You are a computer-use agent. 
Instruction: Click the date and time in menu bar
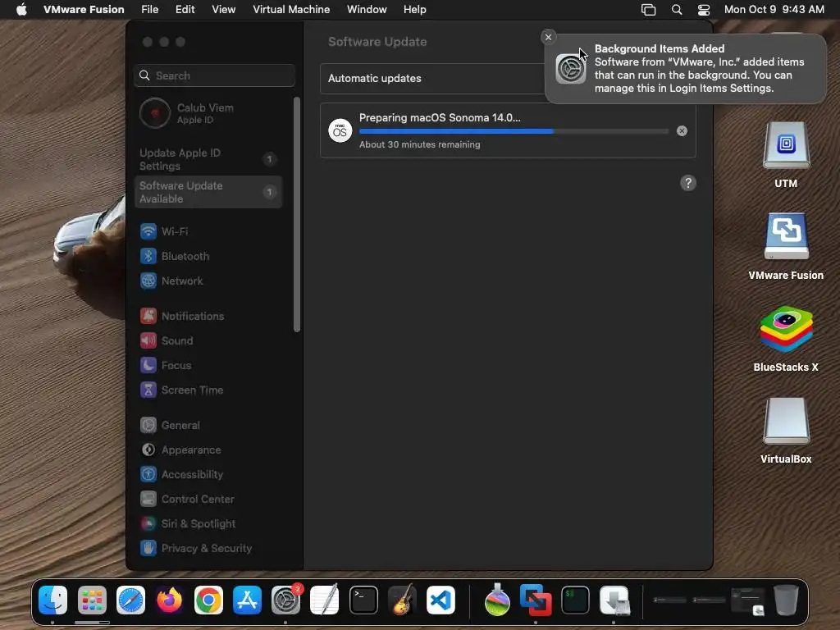click(x=774, y=10)
